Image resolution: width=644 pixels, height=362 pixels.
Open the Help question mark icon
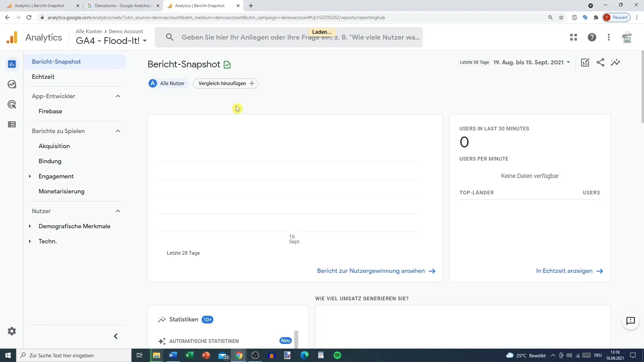(x=592, y=37)
